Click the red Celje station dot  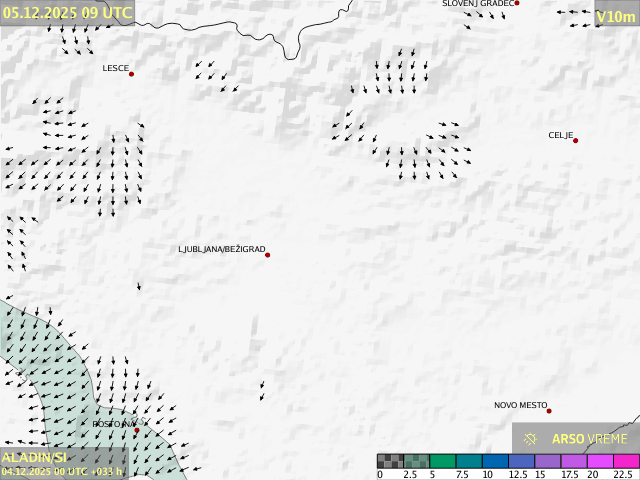575,140
